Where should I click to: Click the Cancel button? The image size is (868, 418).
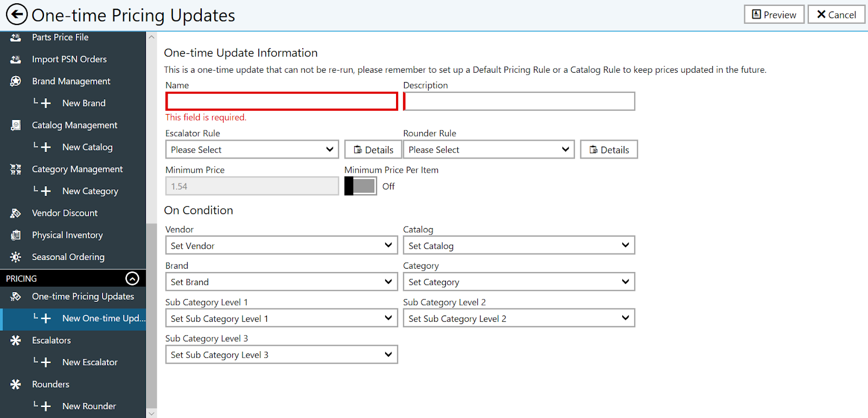(x=837, y=15)
